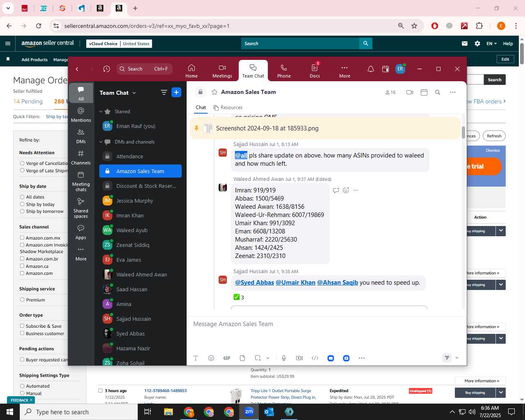
Task: Open the Attendance channel
Action: [140, 156]
